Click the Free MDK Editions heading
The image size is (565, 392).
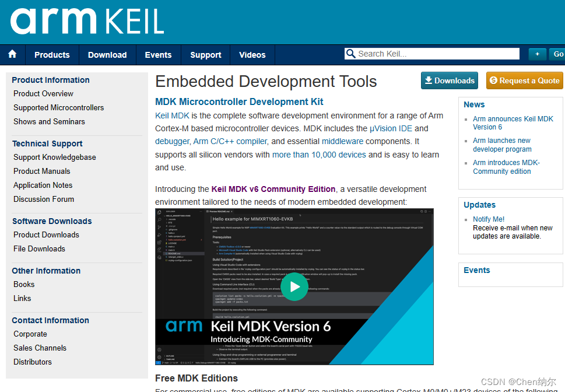point(196,379)
